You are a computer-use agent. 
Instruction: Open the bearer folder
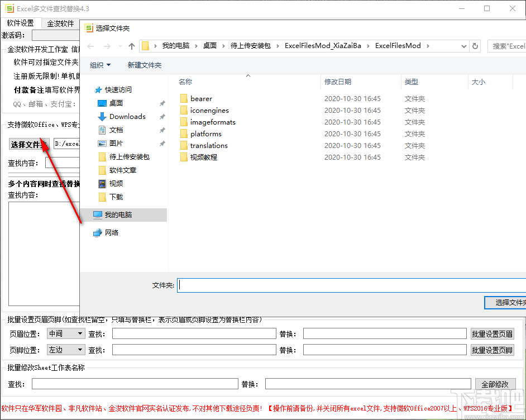point(201,98)
